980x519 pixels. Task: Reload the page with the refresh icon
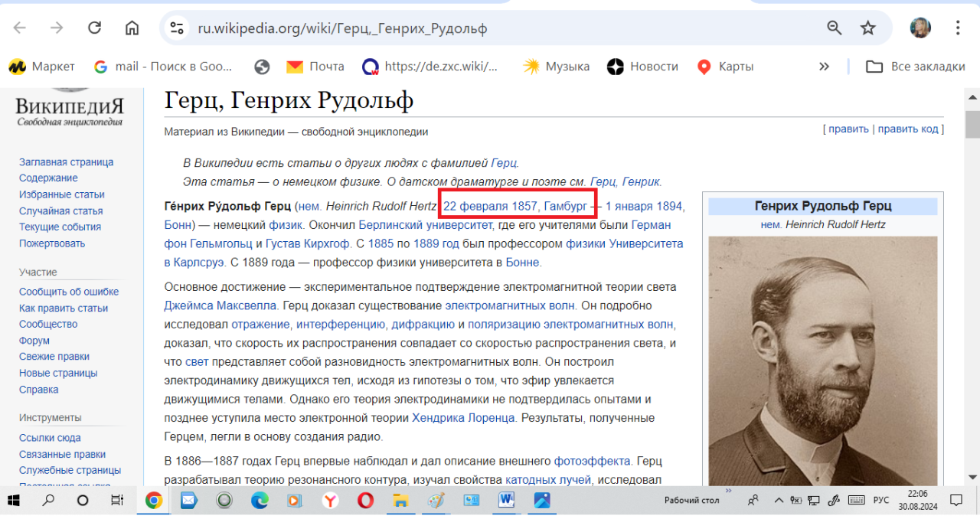point(94,28)
